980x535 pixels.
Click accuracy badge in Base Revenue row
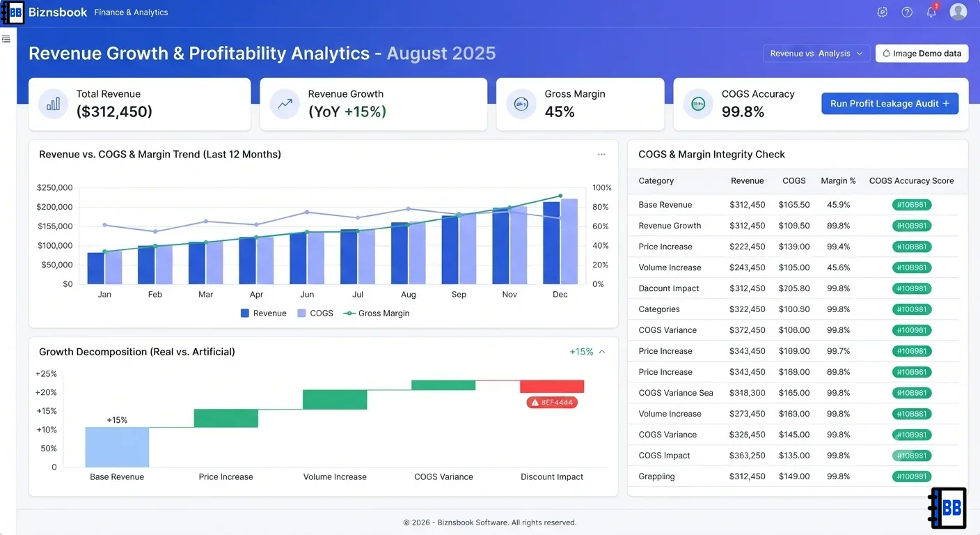click(912, 205)
